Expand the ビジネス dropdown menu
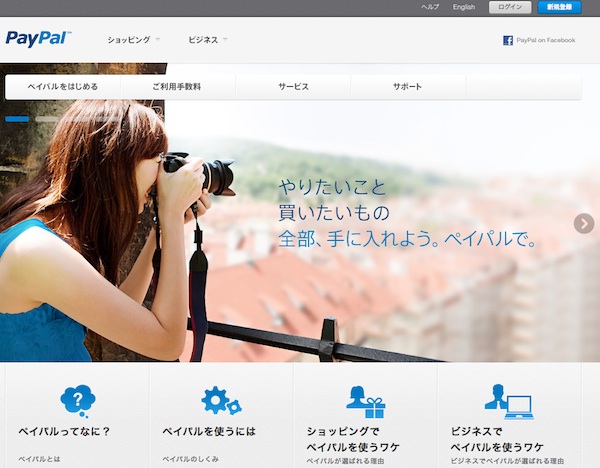The image size is (600, 468). [208, 40]
